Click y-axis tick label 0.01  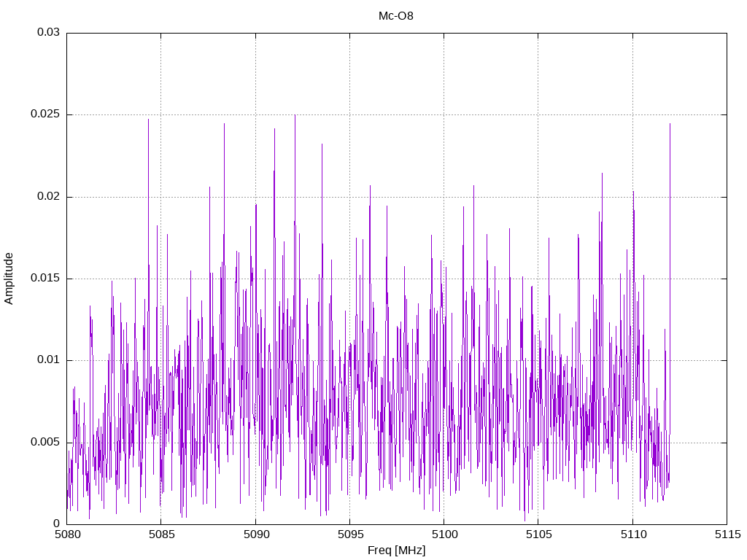[49, 360]
